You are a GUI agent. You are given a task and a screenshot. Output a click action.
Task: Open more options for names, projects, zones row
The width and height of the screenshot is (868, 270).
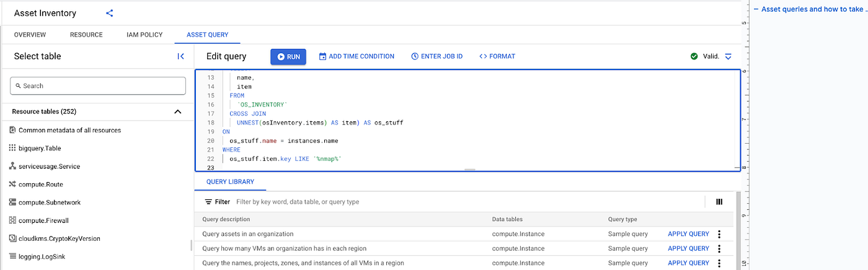click(719, 263)
